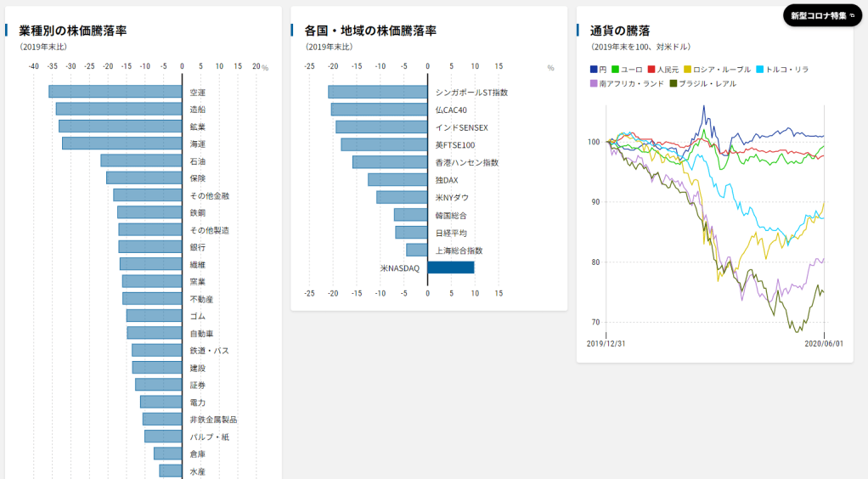The image size is (868, 479).
Task: Select the yellow ロシア・ルーブル legend swatch
Action: (x=688, y=69)
